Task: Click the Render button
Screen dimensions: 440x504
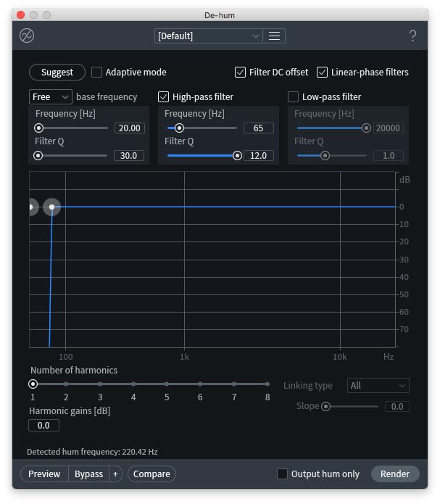Action: pyautogui.click(x=395, y=474)
